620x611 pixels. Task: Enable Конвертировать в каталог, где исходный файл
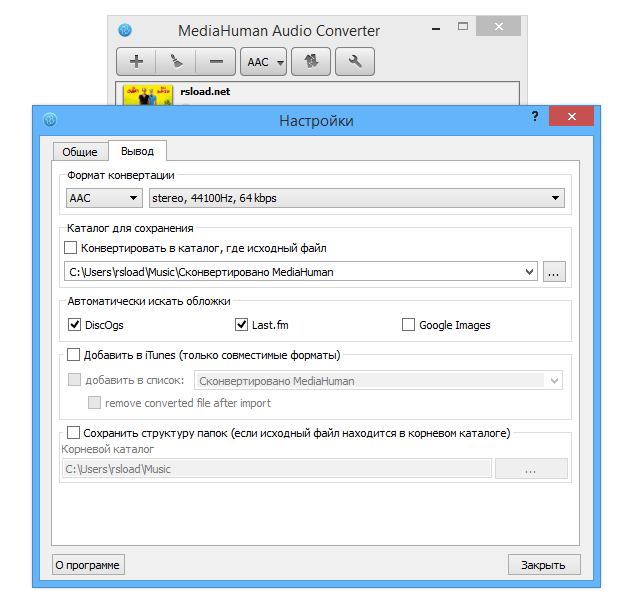[x=70, y=248]
